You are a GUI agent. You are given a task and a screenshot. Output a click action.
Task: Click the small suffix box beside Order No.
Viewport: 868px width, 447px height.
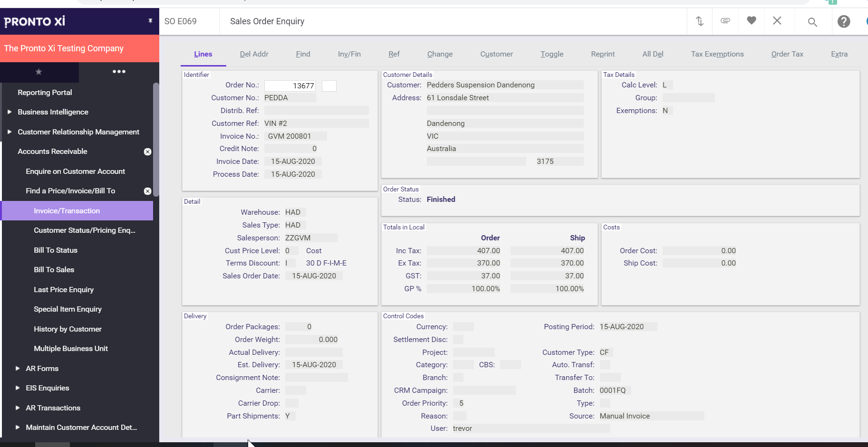[329, 86]
